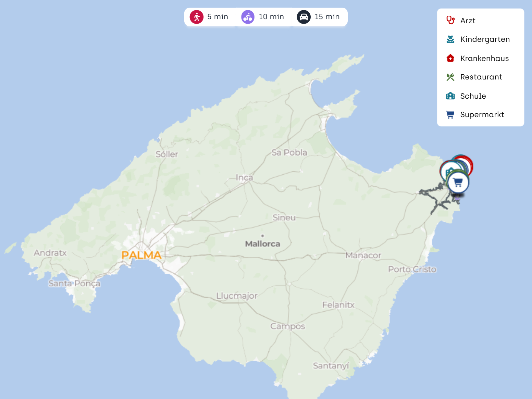Click the Krankenhaus red house icon

click(450, 58)
